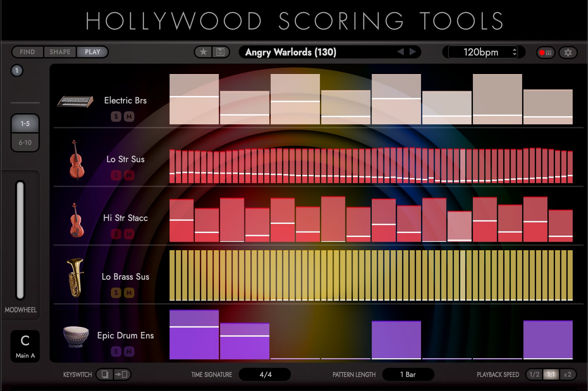Open the time signature 4/4 selector

click(x=265, y=374)
